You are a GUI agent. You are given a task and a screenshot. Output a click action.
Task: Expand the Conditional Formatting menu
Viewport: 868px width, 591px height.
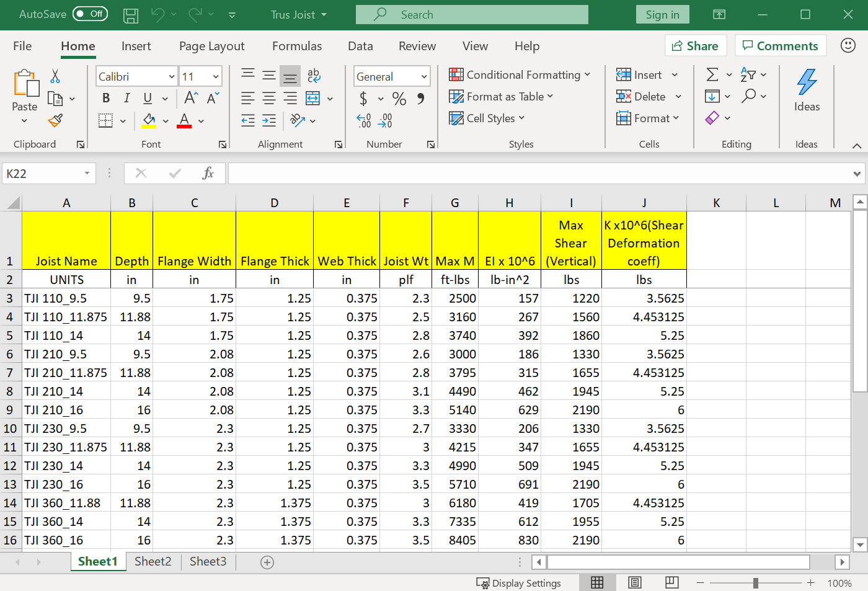click(x=519, y=75)
